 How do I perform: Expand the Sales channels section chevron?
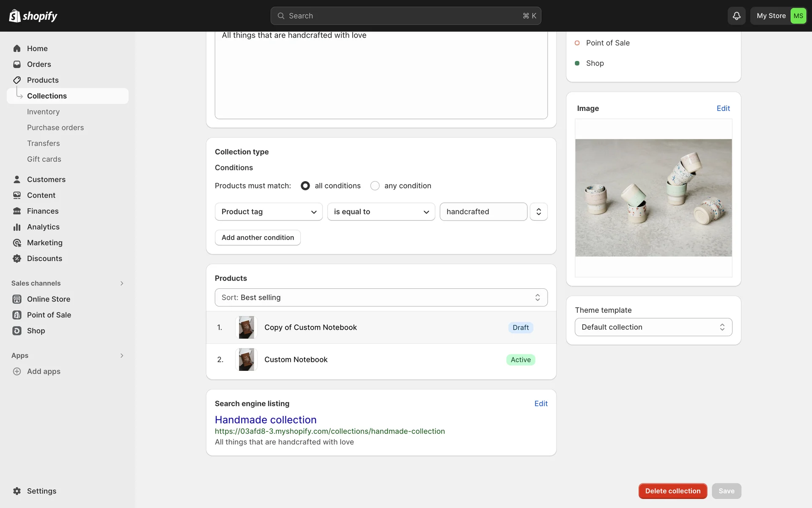pos(122,283)
